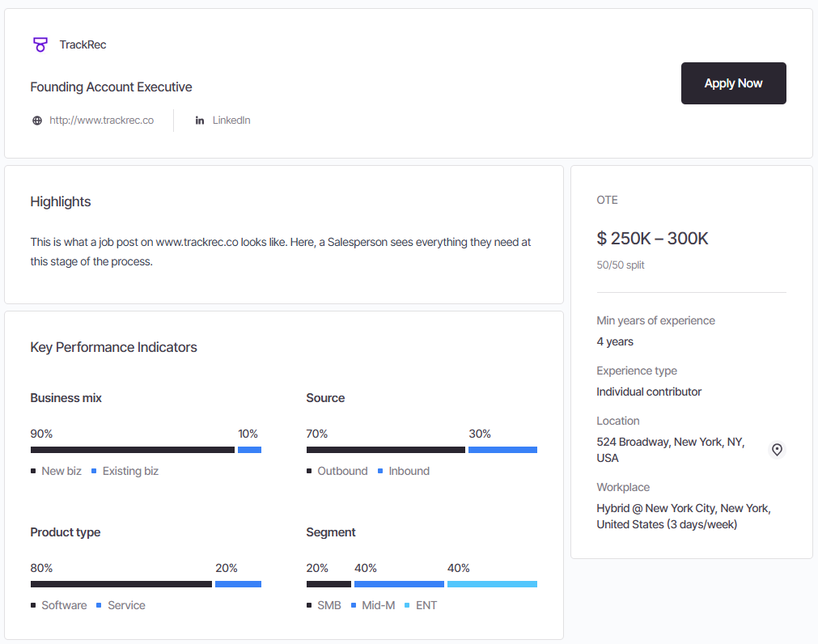Click the Founding Account Executive title
Screen dimensions: 818x644
pyautogui.click(x=111, y=87)
